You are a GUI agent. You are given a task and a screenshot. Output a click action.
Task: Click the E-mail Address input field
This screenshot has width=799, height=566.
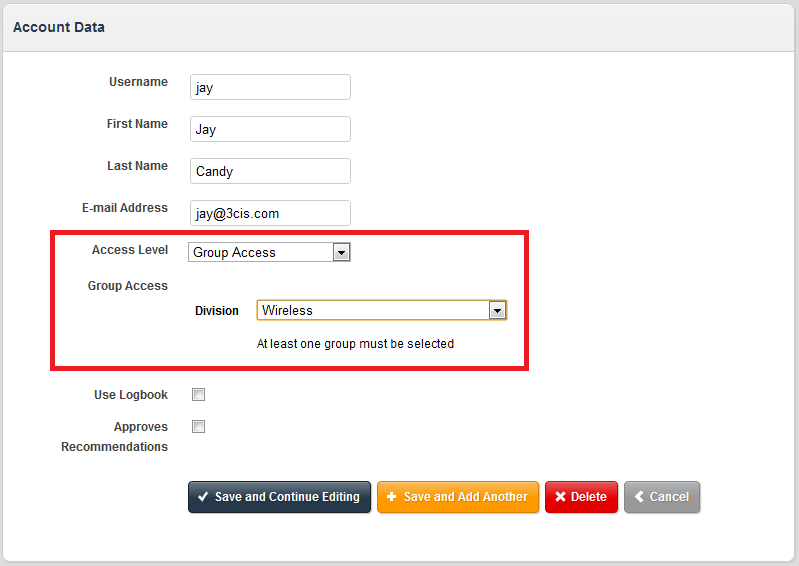pyautogui.click(x=270, y=213)
